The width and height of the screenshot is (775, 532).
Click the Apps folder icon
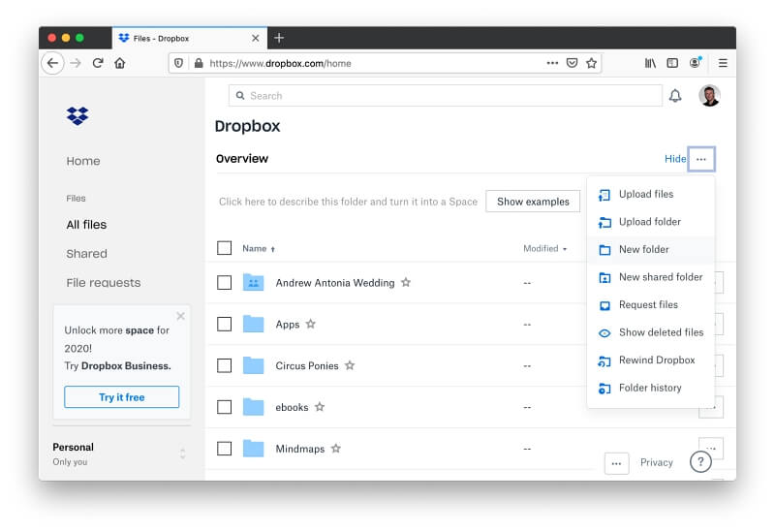tap(253, 324)
